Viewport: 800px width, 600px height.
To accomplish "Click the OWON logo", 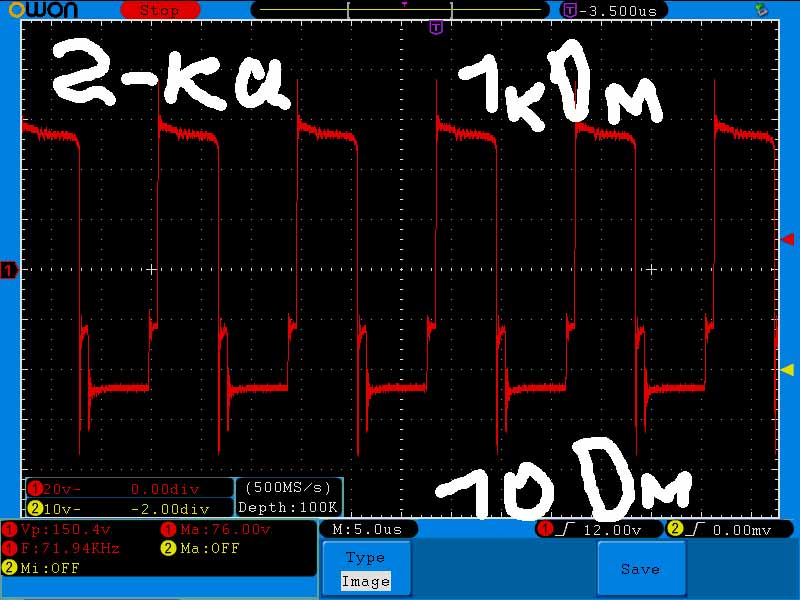I will click(x=43, y=10).
